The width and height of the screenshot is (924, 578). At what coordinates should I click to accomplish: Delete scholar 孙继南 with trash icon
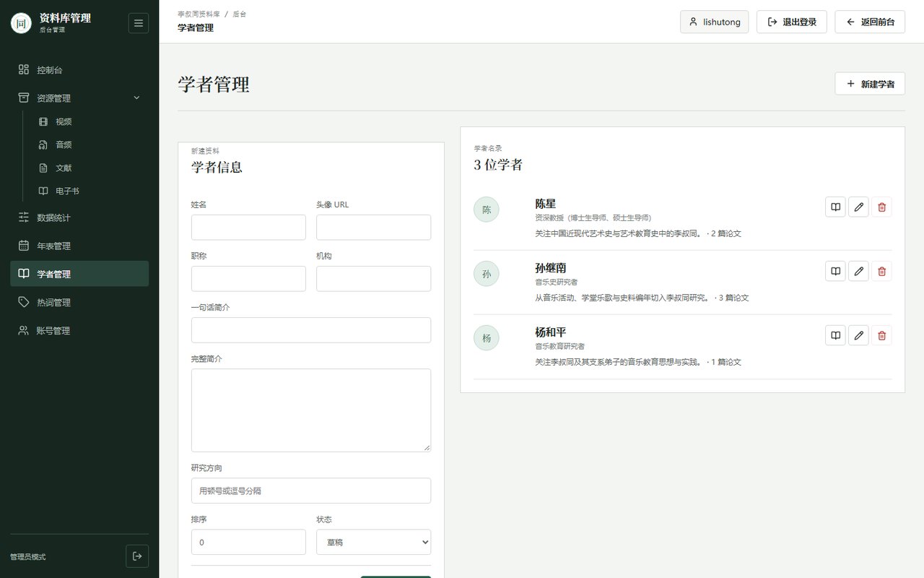pyautogui.click(x=881, y=272)
